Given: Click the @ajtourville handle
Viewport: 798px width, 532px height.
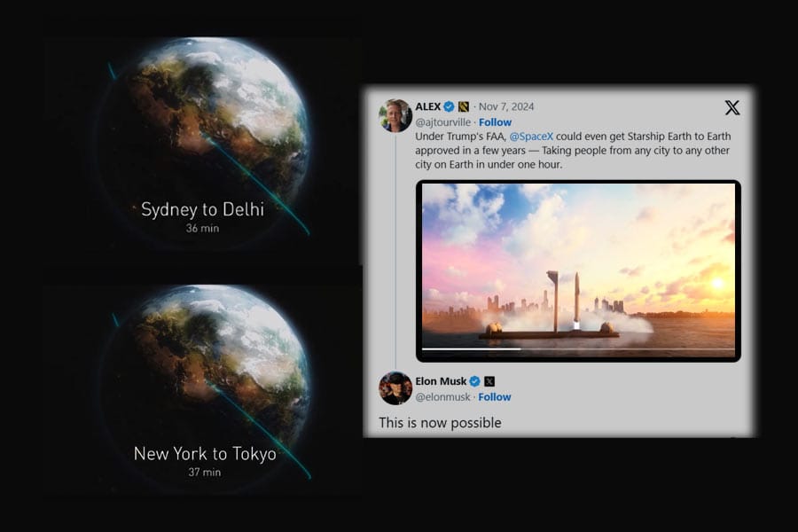Looking at the screenshot, I should click(443, 122).
